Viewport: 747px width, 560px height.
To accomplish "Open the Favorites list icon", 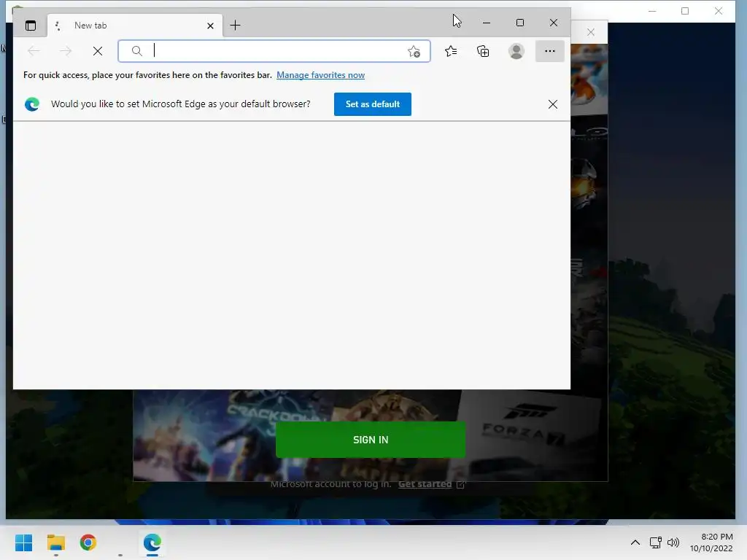I will [451, 51].
